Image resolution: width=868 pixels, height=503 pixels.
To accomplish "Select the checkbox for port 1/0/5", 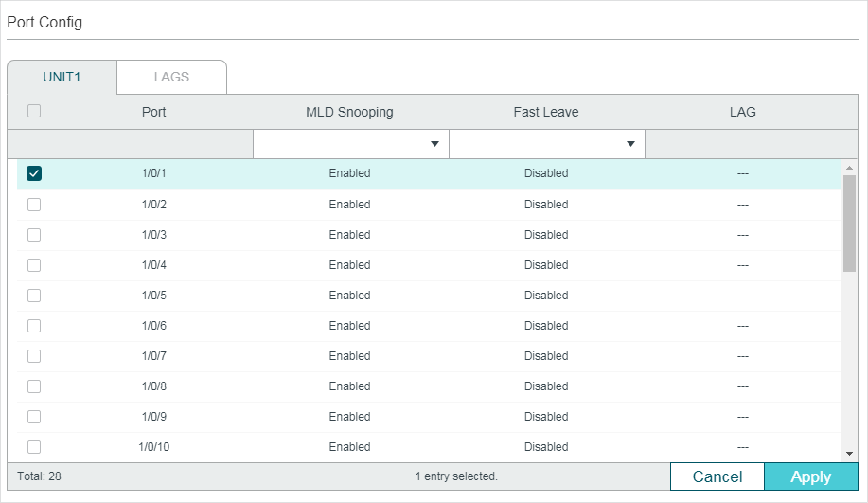I will 34,296.
